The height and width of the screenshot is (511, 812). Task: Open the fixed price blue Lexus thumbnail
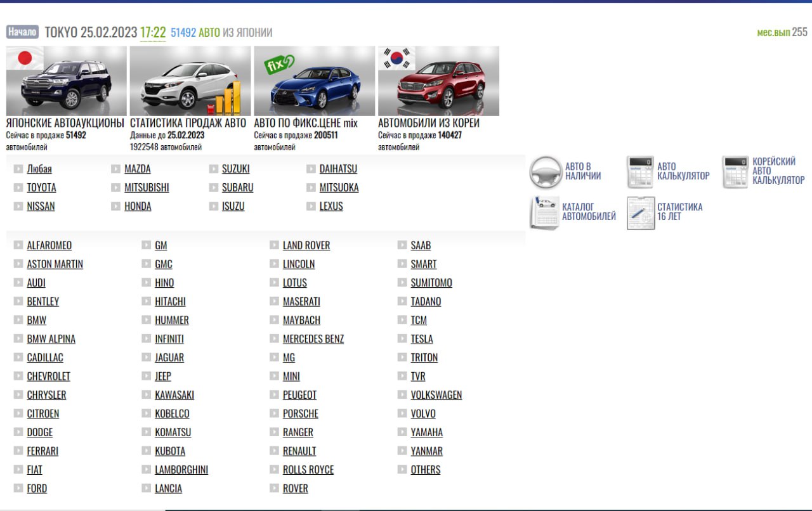click(315, 81)
